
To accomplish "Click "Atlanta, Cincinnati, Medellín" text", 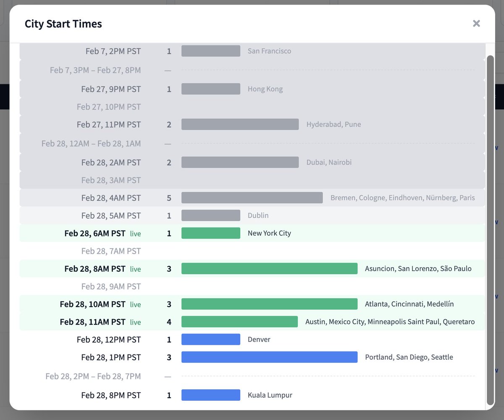I will click(x=409, y=304).
